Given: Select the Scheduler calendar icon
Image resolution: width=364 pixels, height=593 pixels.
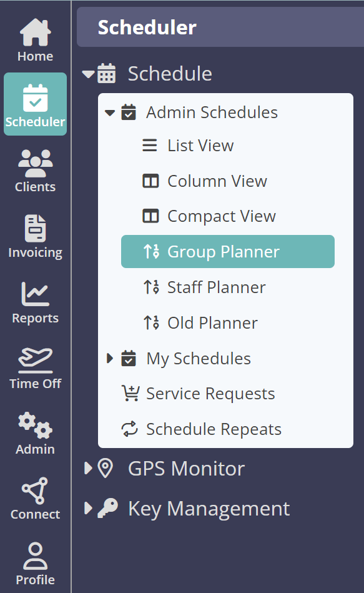Looking at the screenshot, I should 35,98.
